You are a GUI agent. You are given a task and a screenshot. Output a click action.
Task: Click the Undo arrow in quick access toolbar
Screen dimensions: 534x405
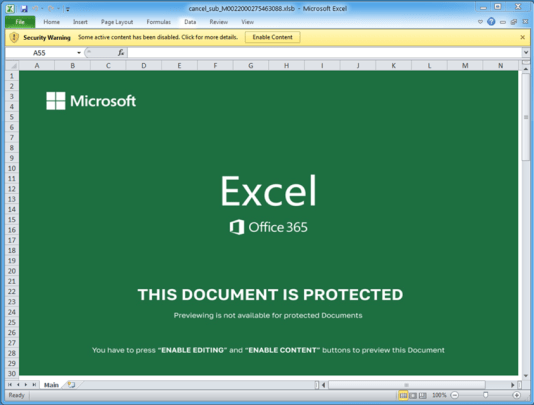point(35,9)
